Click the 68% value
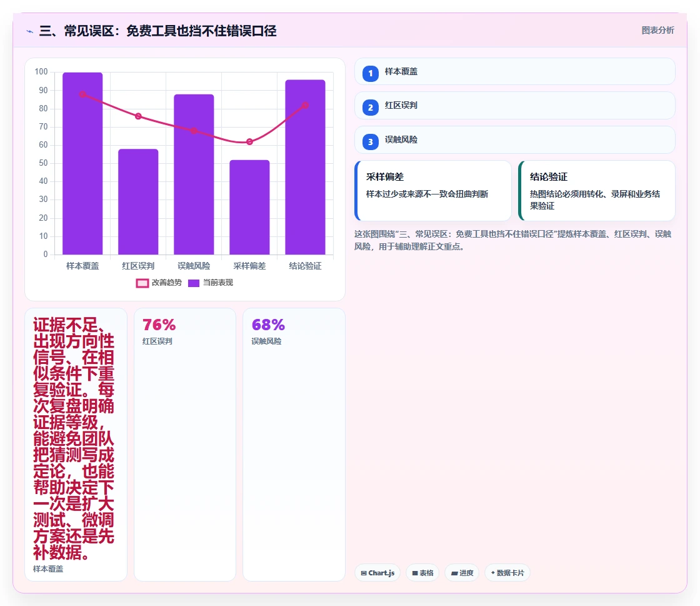The width and height of the screenshot is (700, 606). (268, 325)
